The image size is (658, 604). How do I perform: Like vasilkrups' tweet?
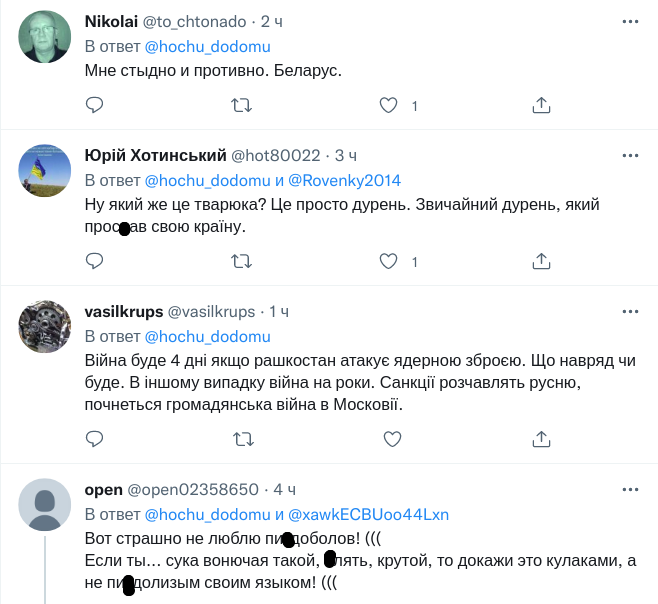(390, 439)
